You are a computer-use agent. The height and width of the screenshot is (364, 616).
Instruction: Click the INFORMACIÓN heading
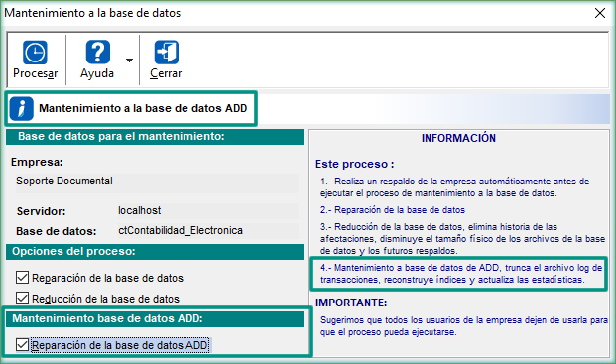click(458, 138)
